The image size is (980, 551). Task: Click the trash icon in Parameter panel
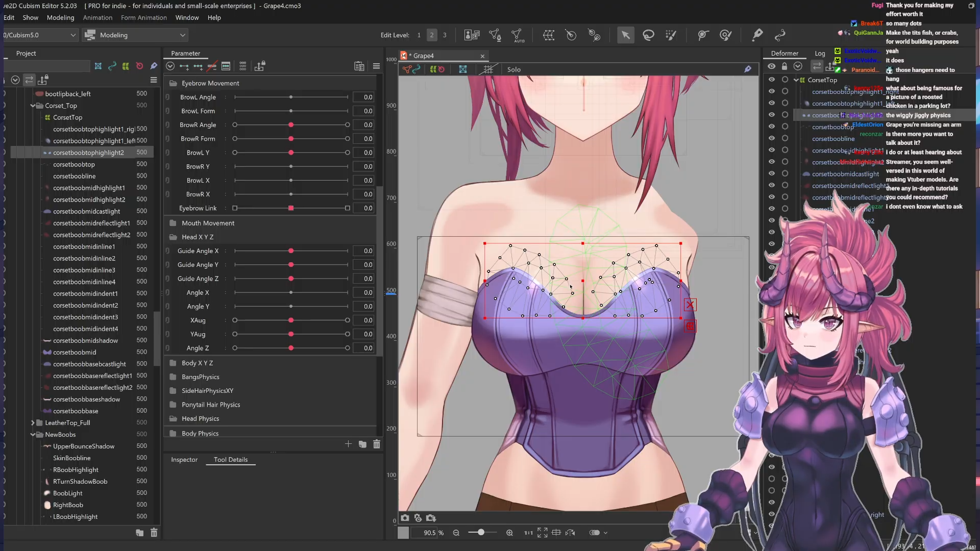[377, 444]
